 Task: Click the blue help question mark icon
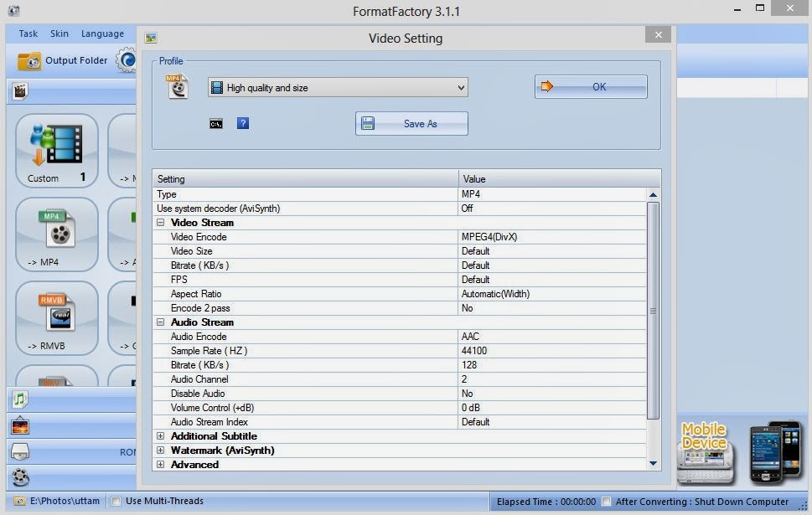click(243, 123)
